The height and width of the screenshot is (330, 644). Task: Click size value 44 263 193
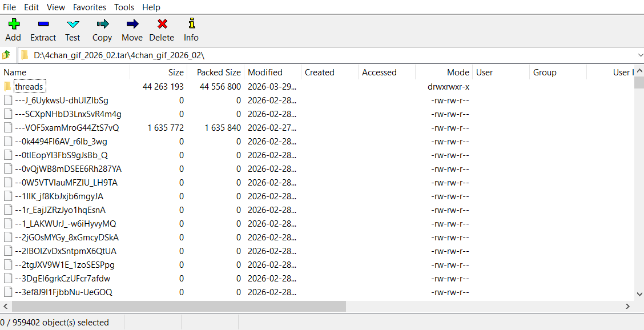point(163,87)
